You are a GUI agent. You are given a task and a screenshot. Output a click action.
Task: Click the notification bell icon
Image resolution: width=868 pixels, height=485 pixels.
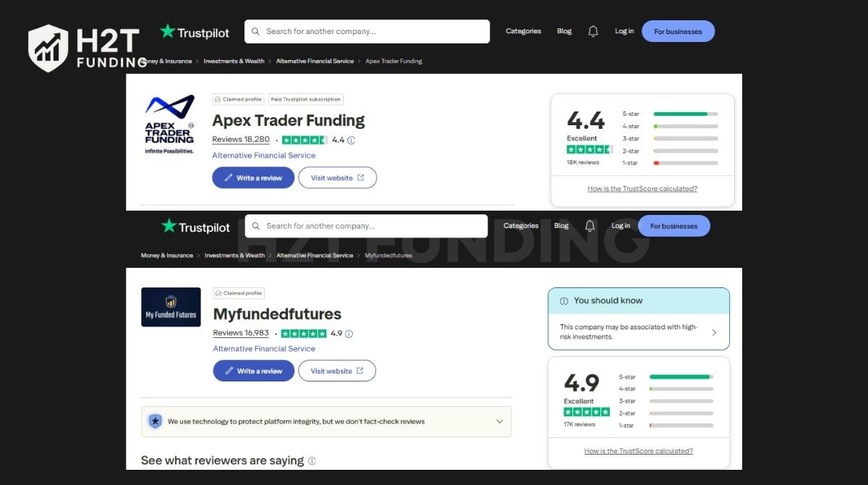click(x=593, y=31)
